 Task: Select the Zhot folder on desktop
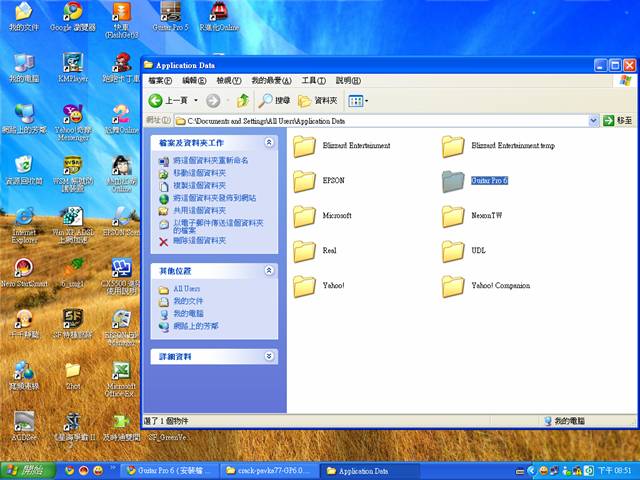(x=73, y=376)
